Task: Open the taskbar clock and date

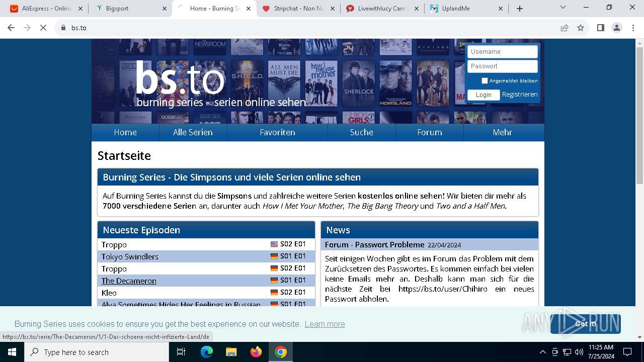Action: coord(601,352)
